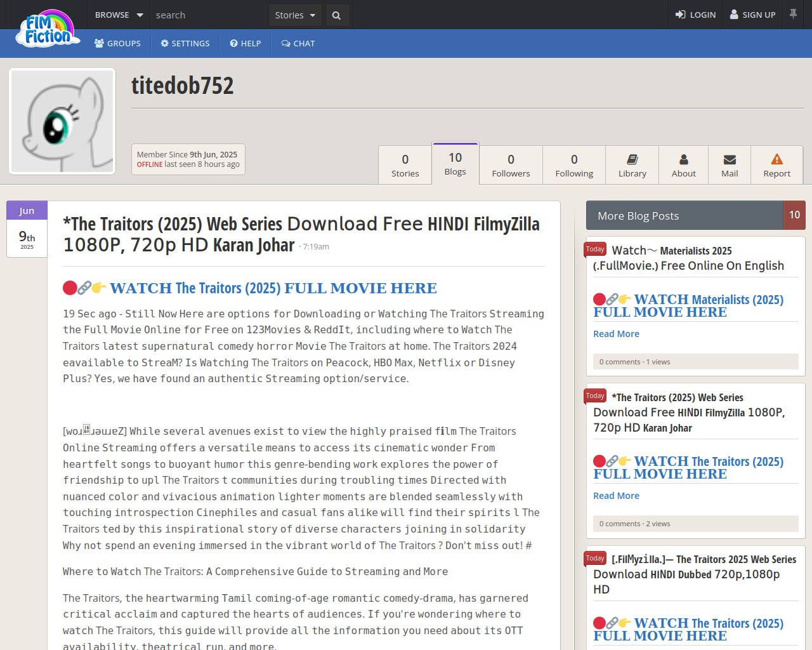Open Watch Materialists 2025 sidebar post title
Viewport: 812px width, 650px height.
688,258
